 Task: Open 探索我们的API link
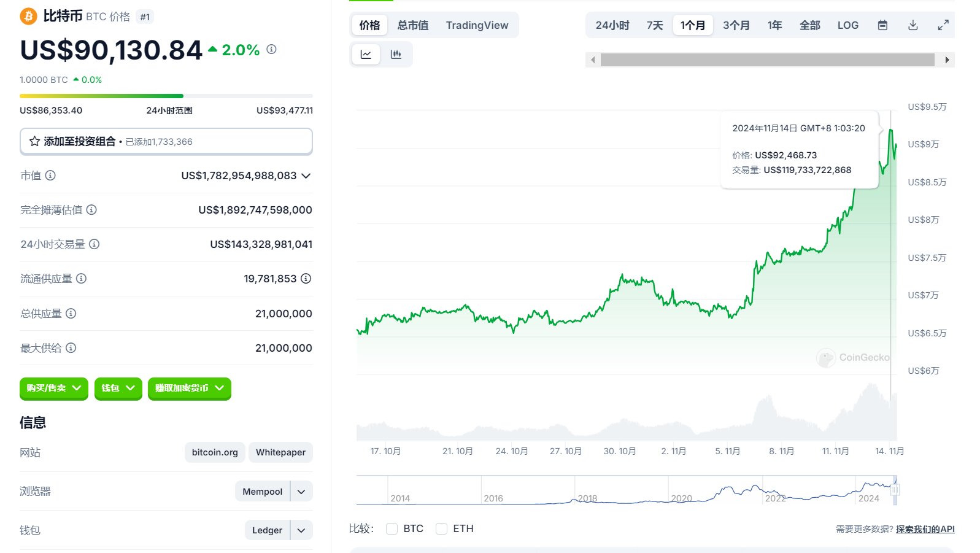pos(925,529)
